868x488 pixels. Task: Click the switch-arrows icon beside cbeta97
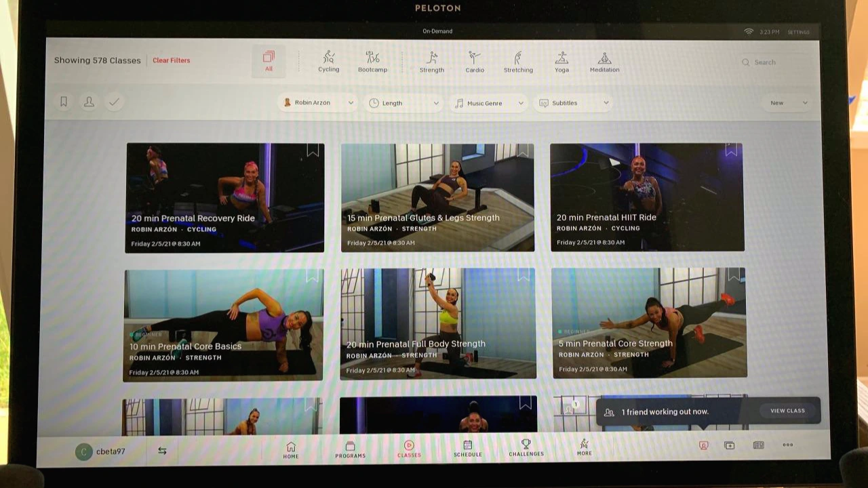[162, 451]
